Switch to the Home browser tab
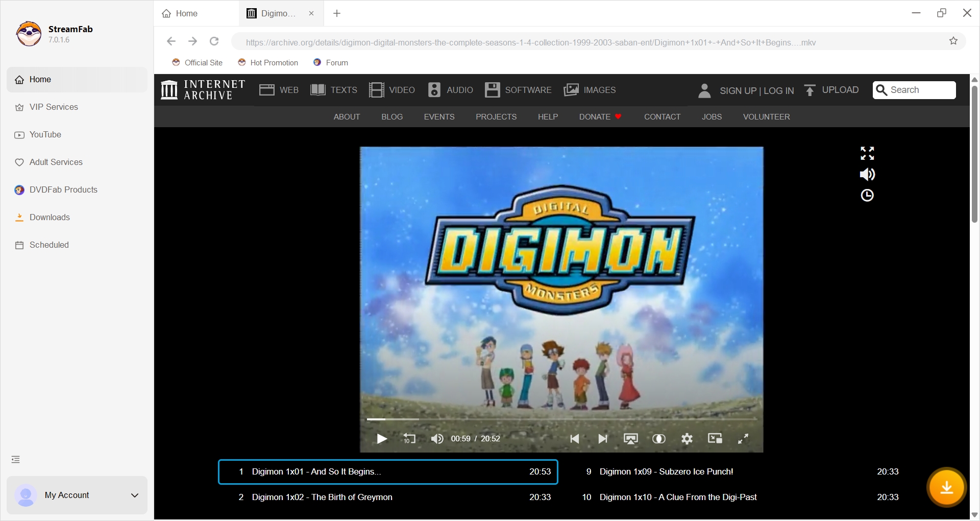Image resolution: width=980 pixels, height=521 pixels. pos(186,13)
